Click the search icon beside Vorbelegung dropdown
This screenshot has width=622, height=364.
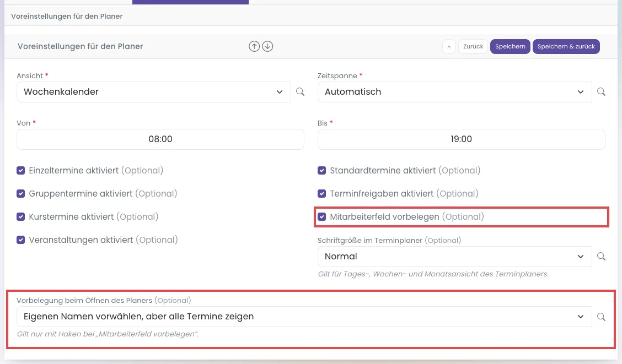point(602,317)
